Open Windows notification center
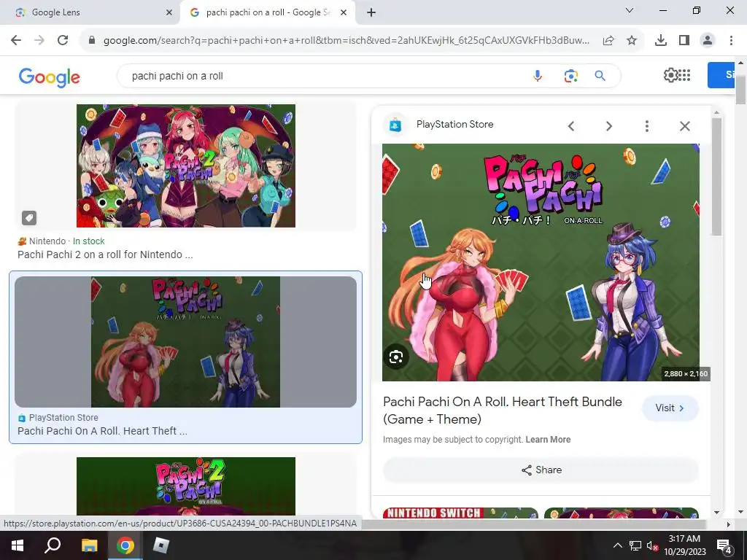The image size is (747, 560). pyautogui.click(x=724, y=545)
